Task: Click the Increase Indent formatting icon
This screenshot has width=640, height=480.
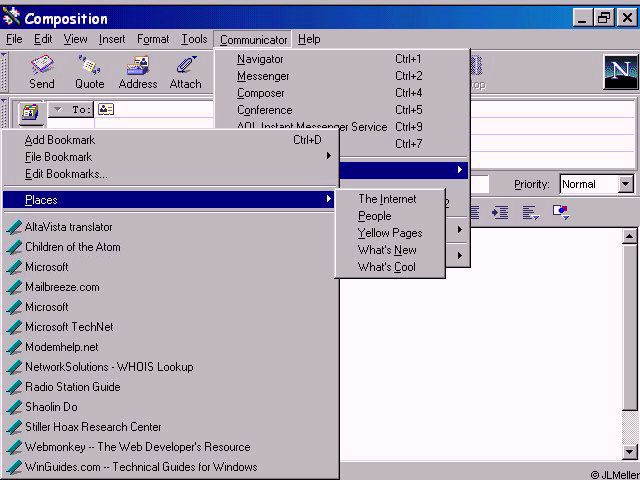Action: point(500,212)
